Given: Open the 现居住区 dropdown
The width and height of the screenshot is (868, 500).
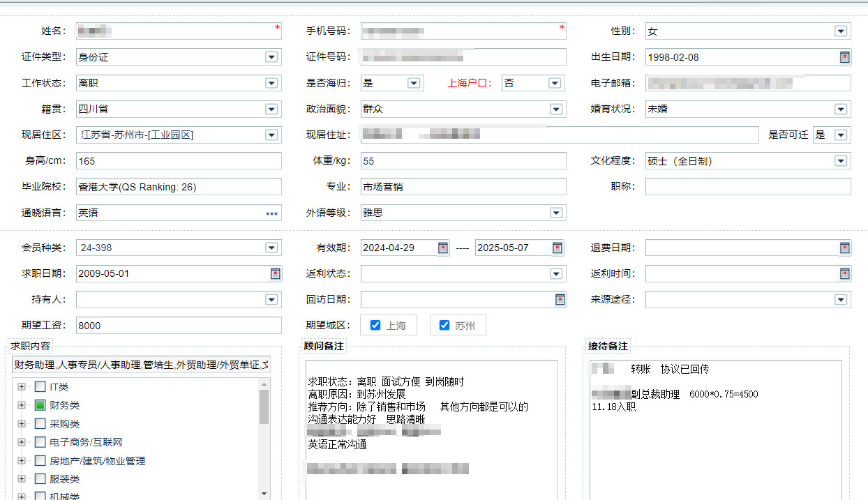Looking at the screenshot, I should pos(271,135).
